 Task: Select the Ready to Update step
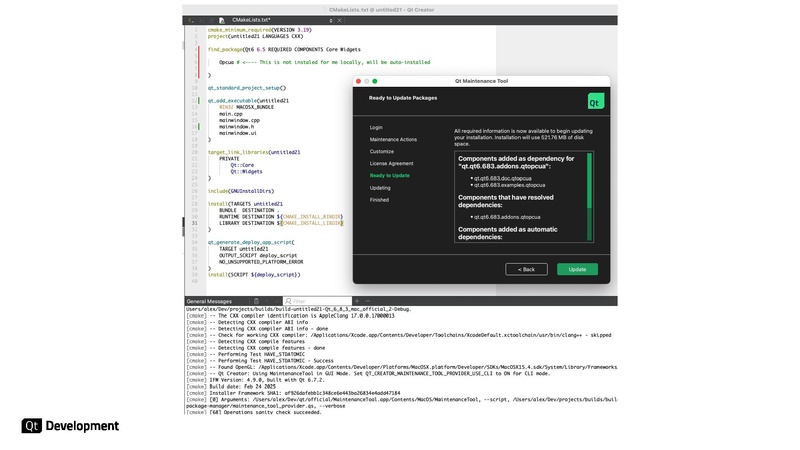390,176
